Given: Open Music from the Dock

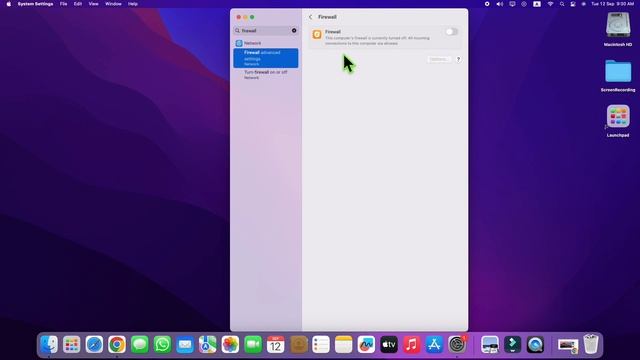Looking at the screenshot, I should pyautogui.click(x=411, y=345).
